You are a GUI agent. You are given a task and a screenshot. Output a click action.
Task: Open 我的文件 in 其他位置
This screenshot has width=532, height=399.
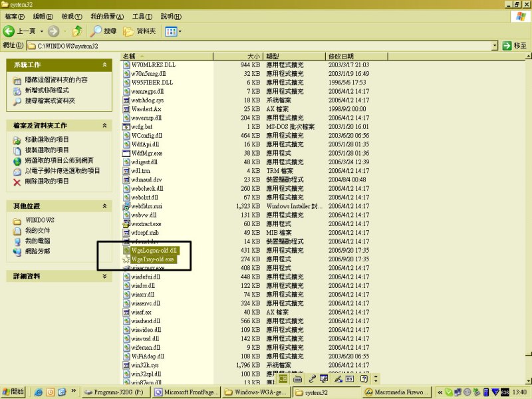pos(38,231)
